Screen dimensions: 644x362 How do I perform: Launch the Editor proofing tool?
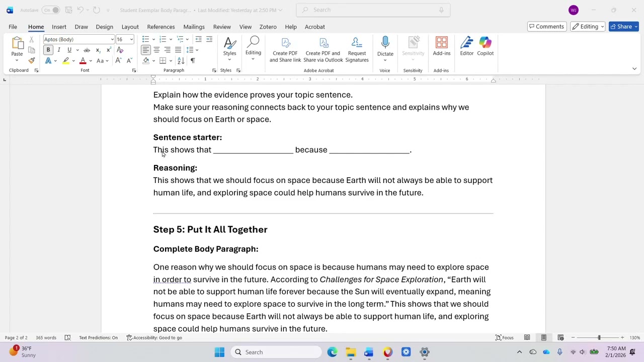(466, 46)
